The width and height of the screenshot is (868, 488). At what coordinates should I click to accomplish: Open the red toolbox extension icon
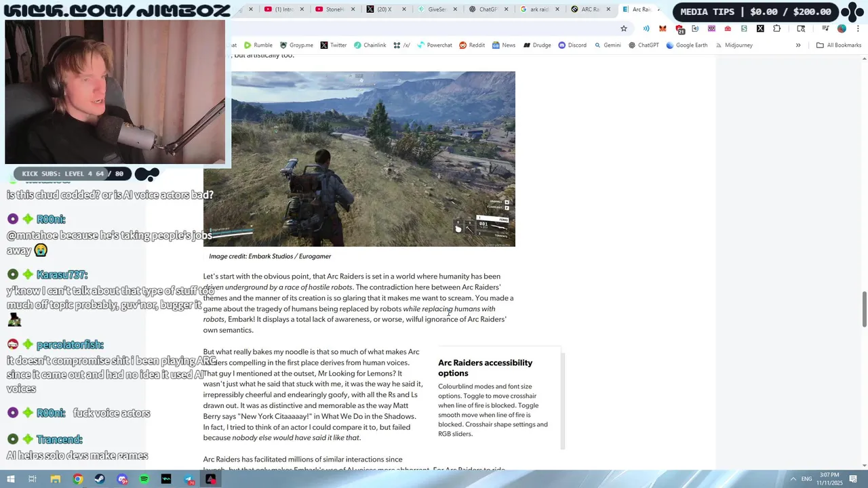(728, 28)
